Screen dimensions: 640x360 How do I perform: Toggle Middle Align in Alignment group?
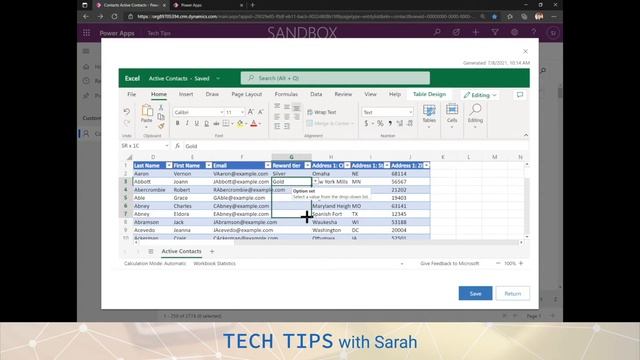pos(287,107)
